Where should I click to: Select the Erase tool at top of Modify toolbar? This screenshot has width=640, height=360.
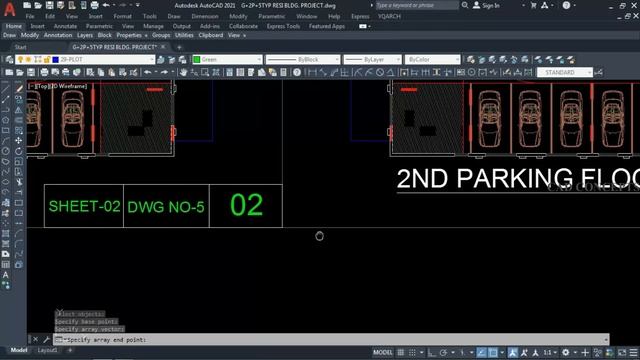(19, 89)
